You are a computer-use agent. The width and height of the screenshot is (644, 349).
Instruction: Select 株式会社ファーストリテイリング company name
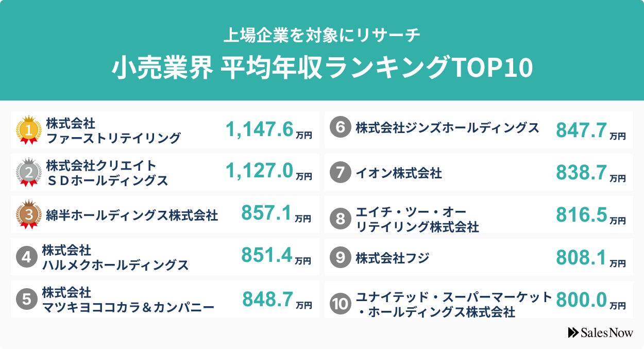pyautogui.click(x=113, y=131)
